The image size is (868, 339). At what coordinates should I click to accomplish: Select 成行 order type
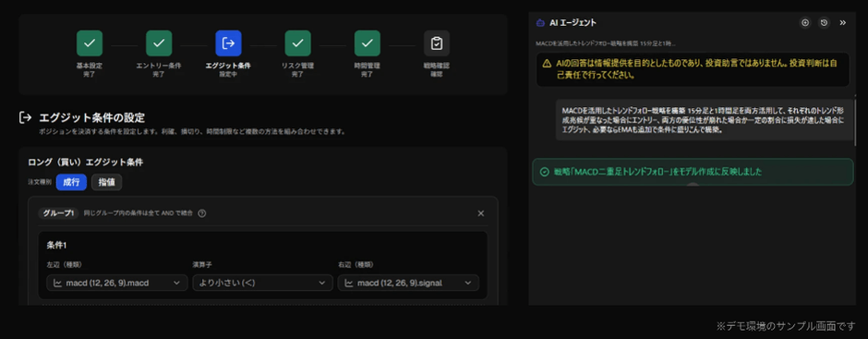tap(71, 182)
